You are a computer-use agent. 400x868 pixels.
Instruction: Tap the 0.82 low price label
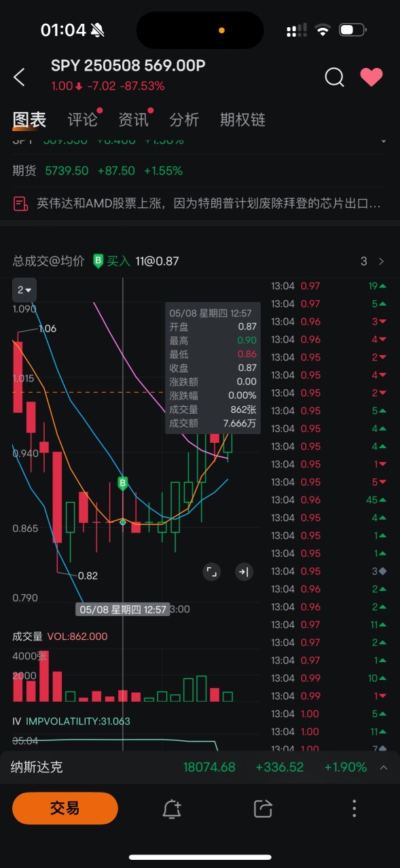88,575
